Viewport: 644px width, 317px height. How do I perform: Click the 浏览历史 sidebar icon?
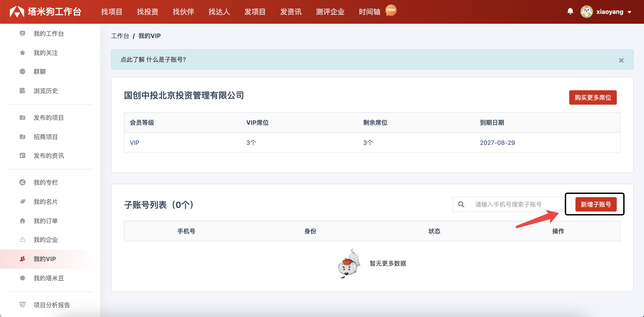tap(23, 91)
